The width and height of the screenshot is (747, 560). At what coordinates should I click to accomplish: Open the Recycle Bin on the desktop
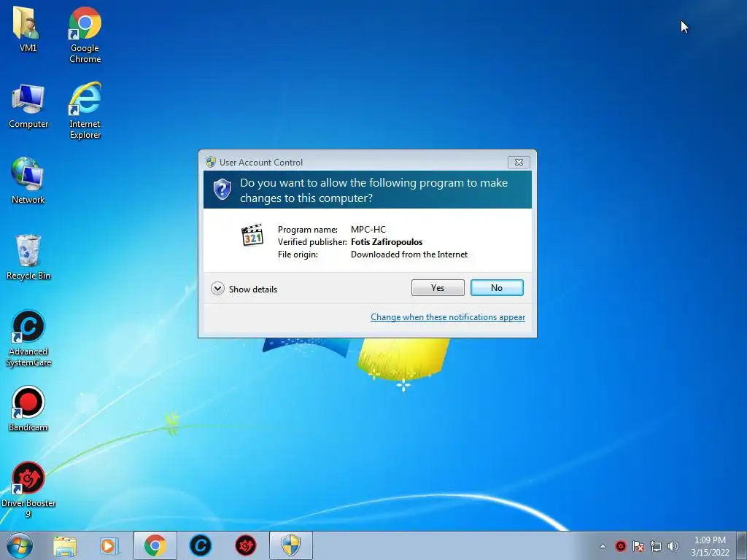pos(28,257)
